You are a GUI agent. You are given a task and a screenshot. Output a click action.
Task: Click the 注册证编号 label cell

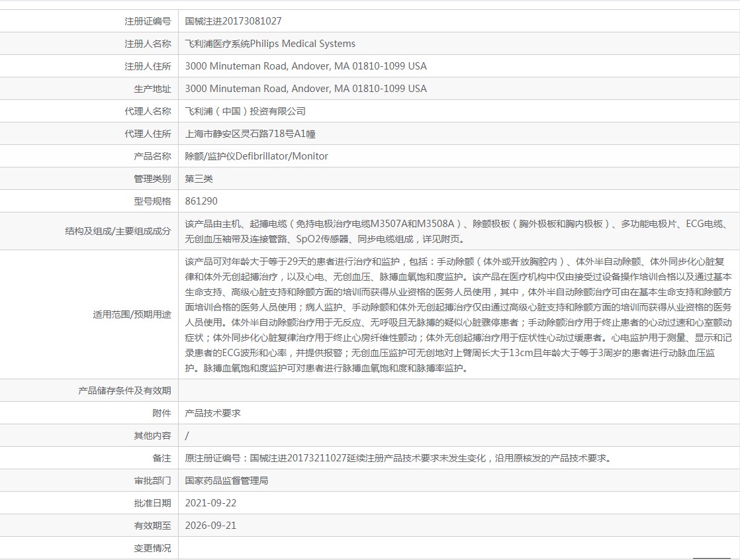click(x=148, y=21)
